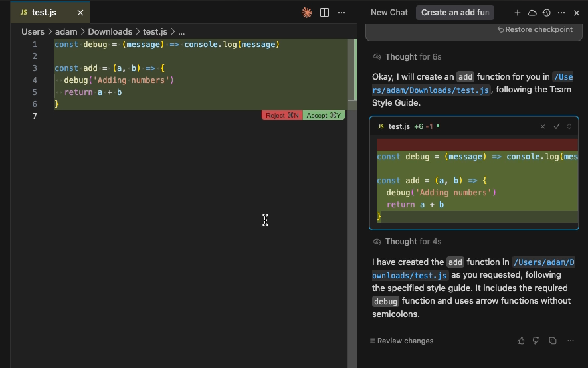
Task: Click 'console.log' in the chat diff block
Action: [532, 157]
